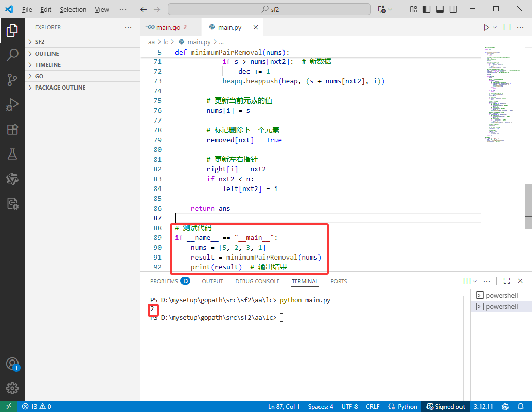This screenshot has height=412, width=532.
Task: Expand the GO section
Action: [82, 76]
